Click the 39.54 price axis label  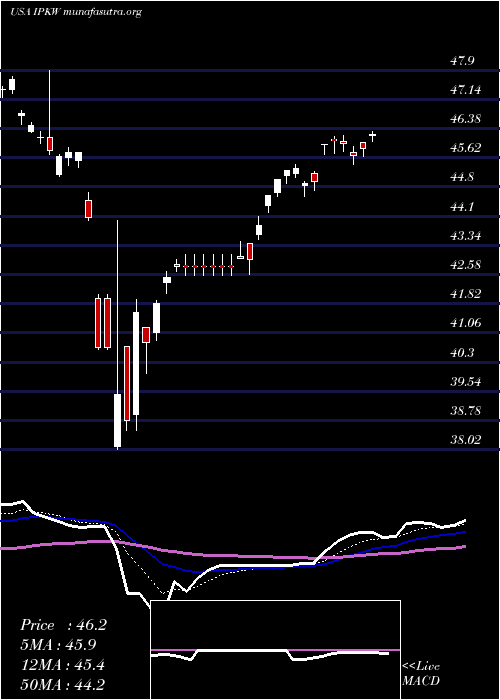(465, 382)
